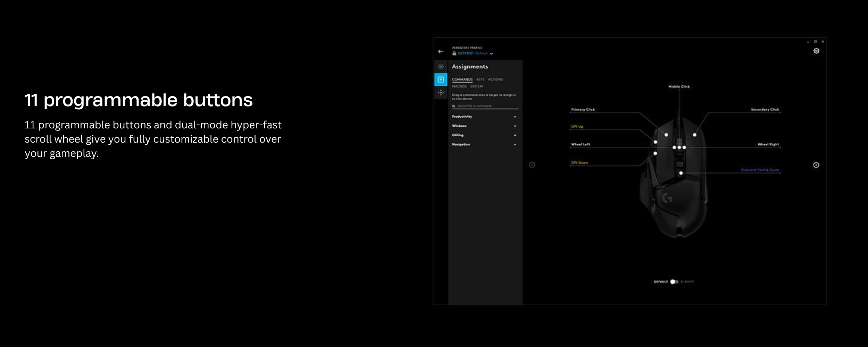Open the DESKTOP: Default profile dropdown
Viewport: 868px width, 347px height.
(475, 53)
